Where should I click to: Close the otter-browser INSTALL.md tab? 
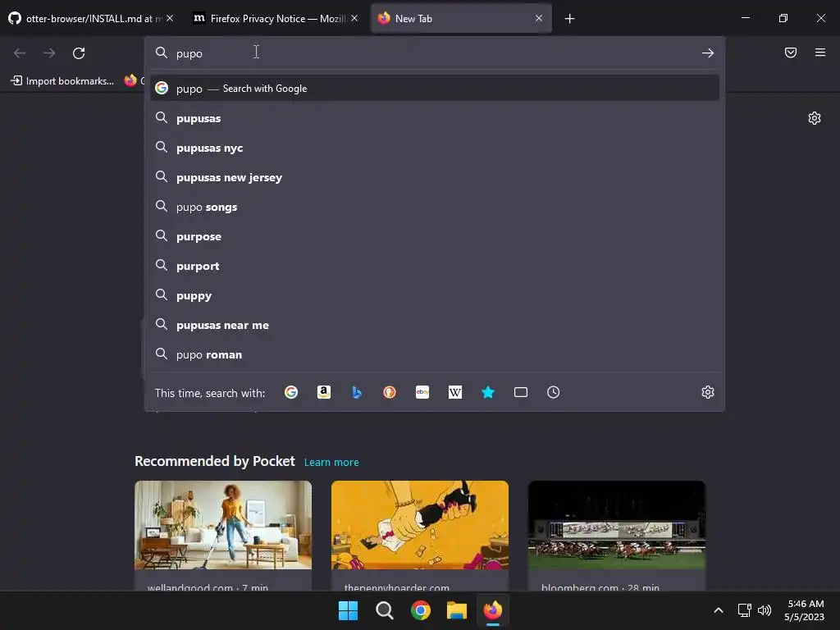point(170,18)
